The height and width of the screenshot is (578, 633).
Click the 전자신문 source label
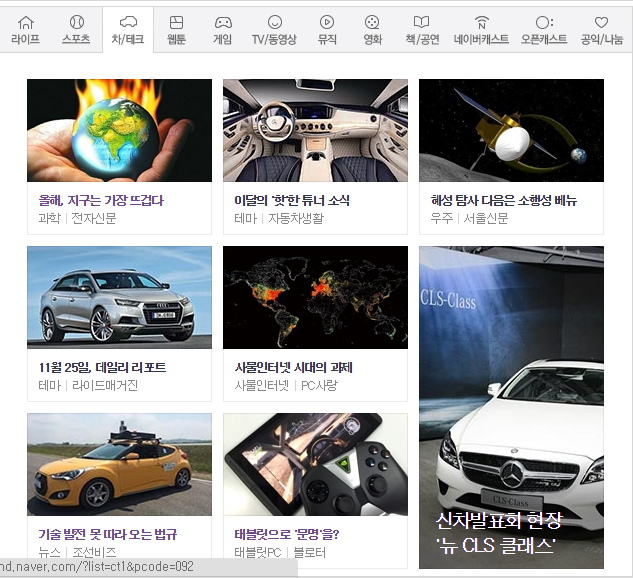point(94,218)
